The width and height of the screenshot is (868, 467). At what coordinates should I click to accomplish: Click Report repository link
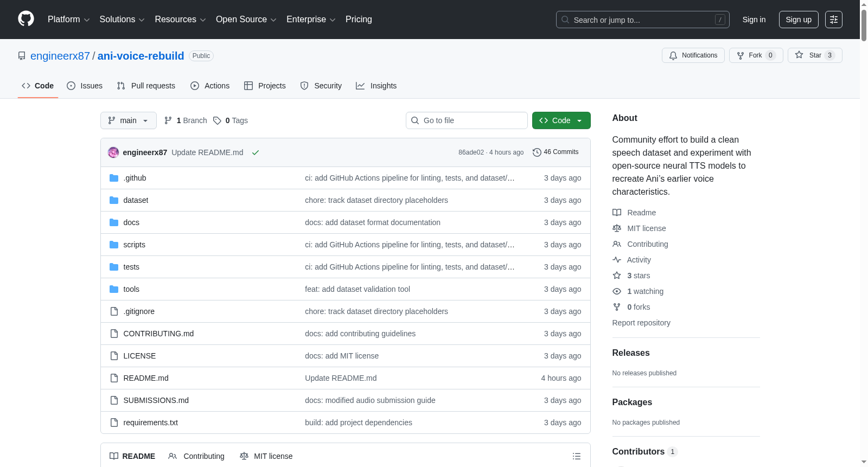click(x=641, y=323)
